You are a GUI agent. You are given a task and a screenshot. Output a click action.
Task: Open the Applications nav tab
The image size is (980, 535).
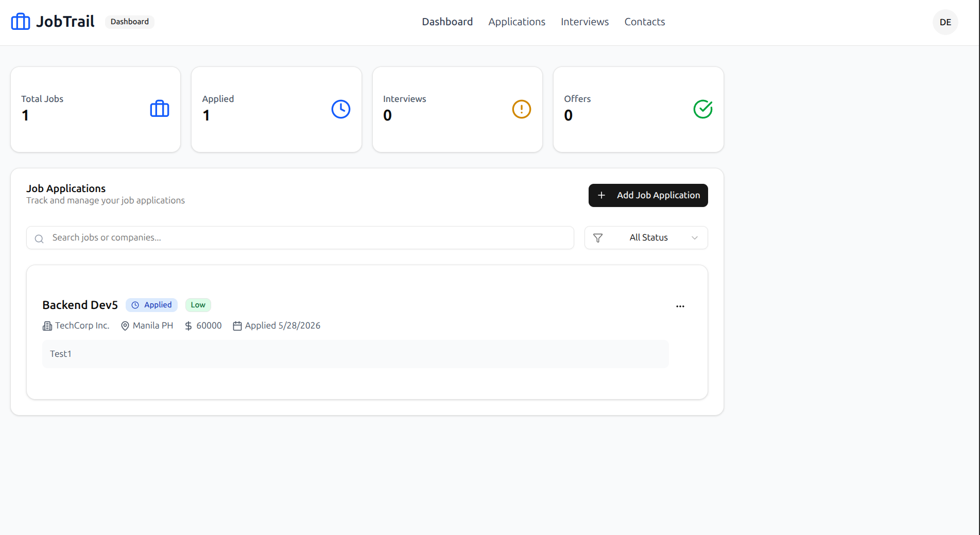517,22
